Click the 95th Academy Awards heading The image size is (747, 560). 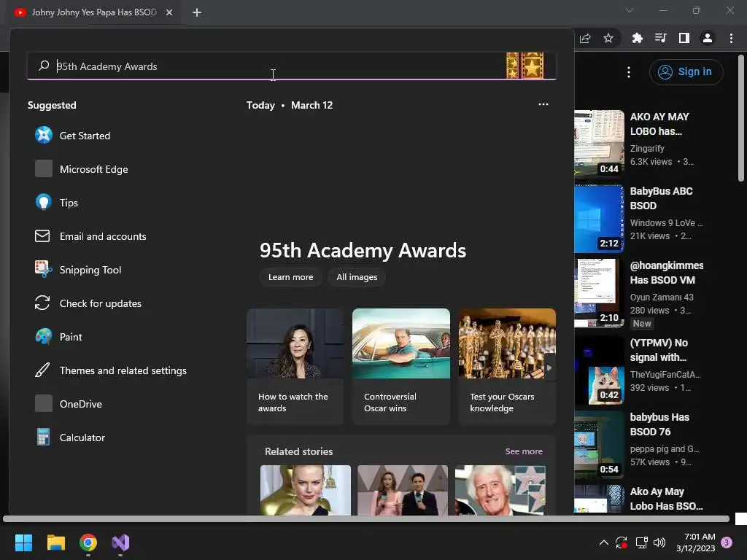(363, 251)
